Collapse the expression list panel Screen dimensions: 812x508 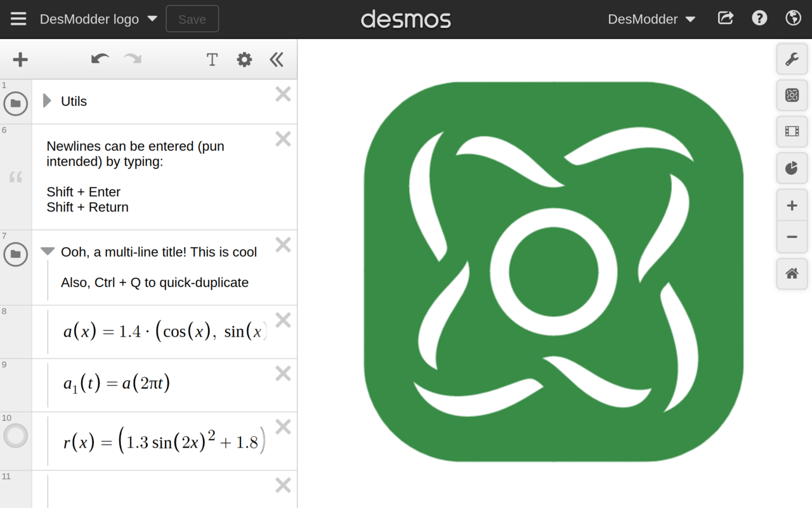(276, 60)
